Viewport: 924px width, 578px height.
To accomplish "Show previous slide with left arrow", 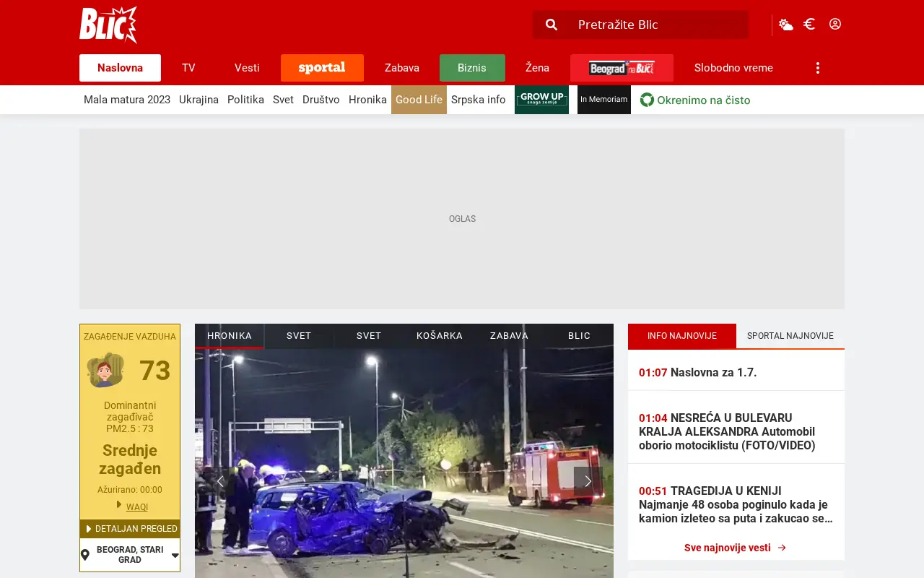I will (220, 481).
